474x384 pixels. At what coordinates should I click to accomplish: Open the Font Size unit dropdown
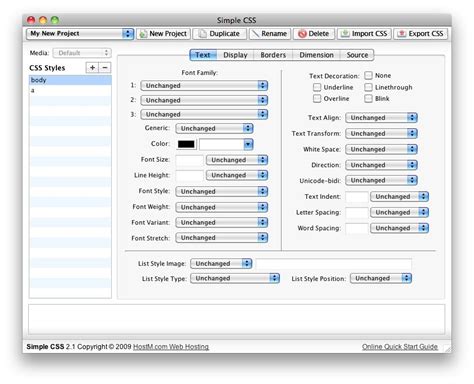click(237, 160)
